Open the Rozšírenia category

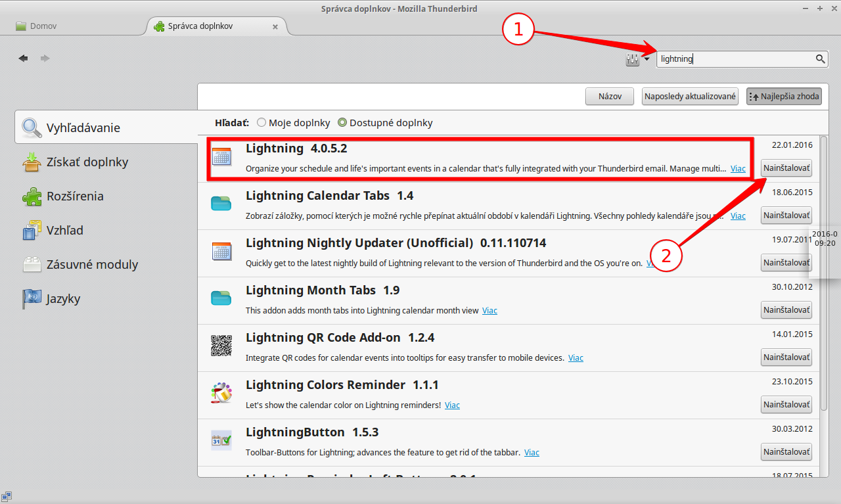[105, 196]
